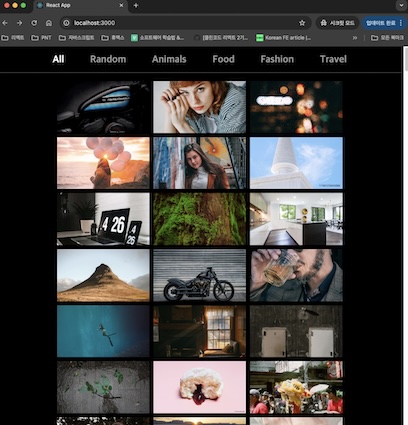Screen dimensions: 408x425
Task: Open the browser home icon
Action: (49, 23)
